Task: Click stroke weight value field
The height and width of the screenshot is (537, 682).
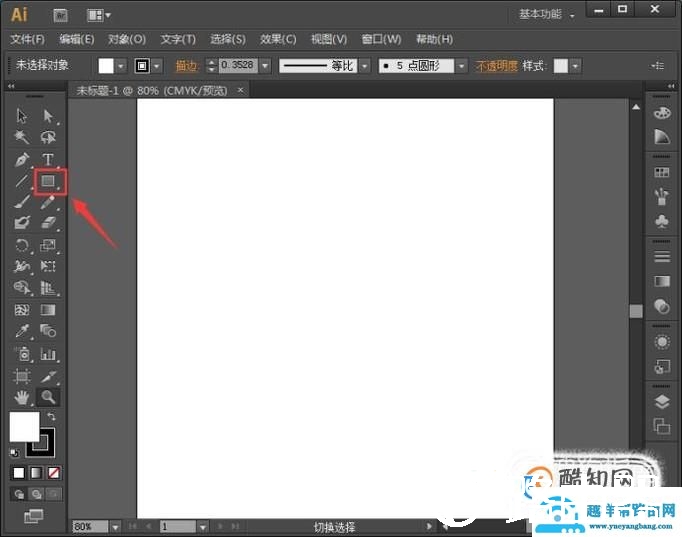Action: point(238,66)
